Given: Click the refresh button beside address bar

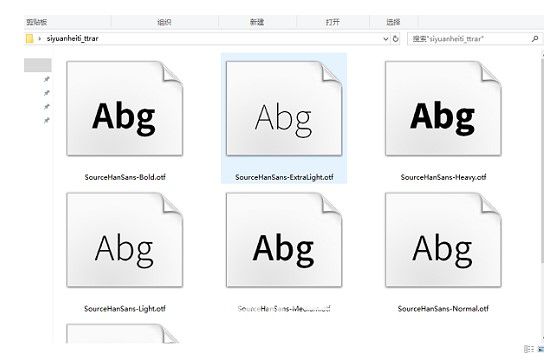Looking at the screenshot, I should click(395, 38).
